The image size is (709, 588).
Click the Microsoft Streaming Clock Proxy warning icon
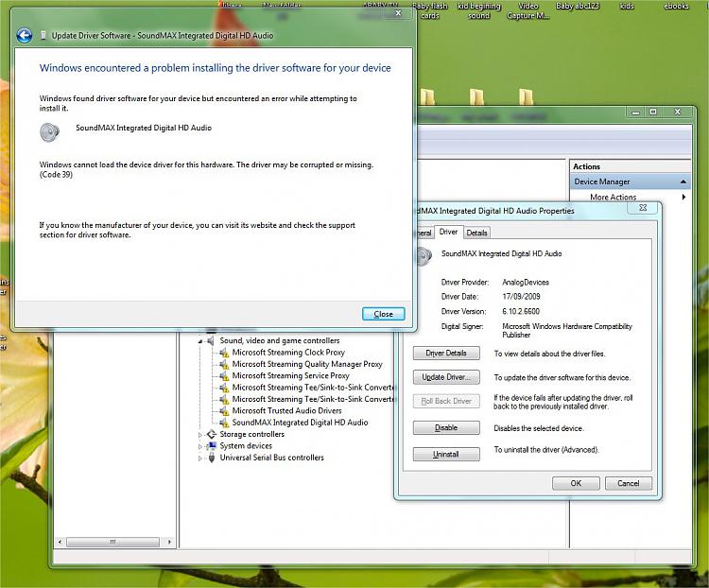[224, 353]
